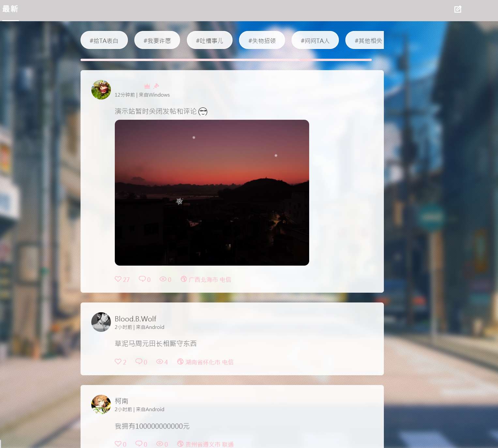Open the sunset photo thumbnail
Screen dimensions: 498x448
click(x=212, y=193)
